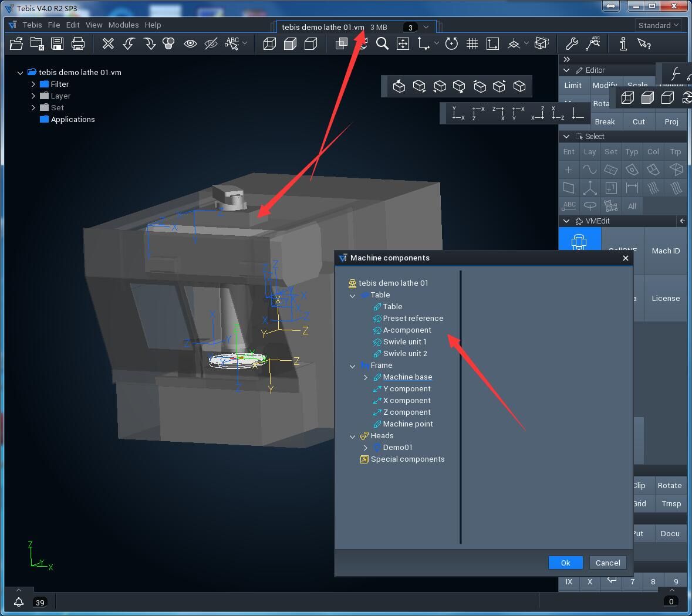Collapse the Editor panel section

click(566, 70)
